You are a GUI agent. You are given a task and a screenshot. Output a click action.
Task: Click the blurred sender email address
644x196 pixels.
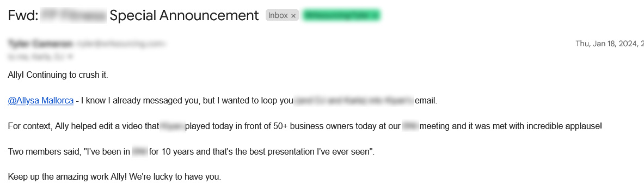[121, 44]
